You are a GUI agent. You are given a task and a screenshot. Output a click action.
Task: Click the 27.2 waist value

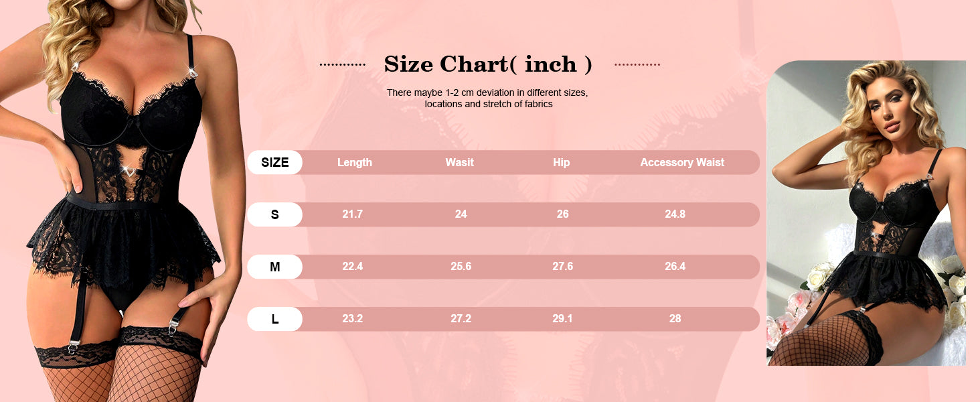[461, 319]
